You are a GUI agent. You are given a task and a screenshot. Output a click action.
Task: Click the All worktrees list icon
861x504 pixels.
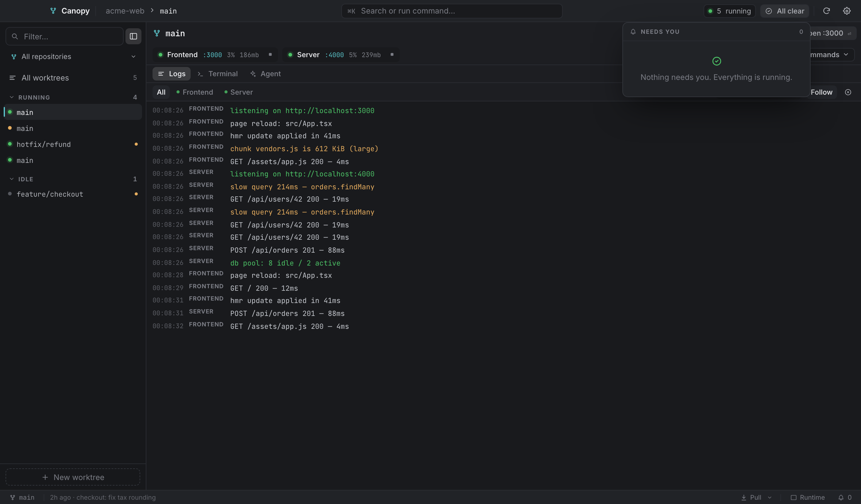[12, 78]
